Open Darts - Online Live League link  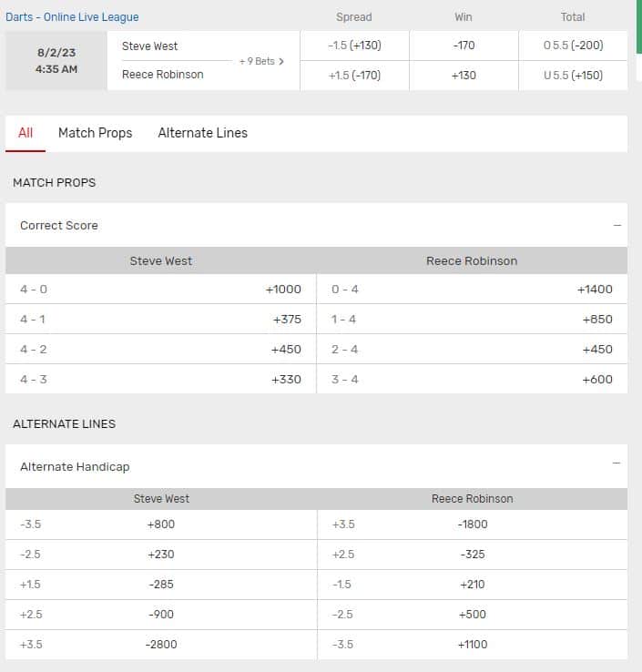[73, 17]
